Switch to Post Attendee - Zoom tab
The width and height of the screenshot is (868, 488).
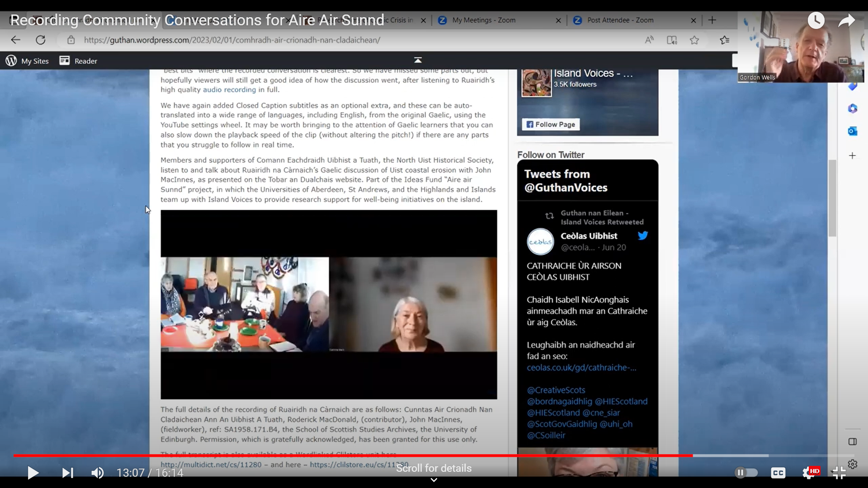[620, 20]
